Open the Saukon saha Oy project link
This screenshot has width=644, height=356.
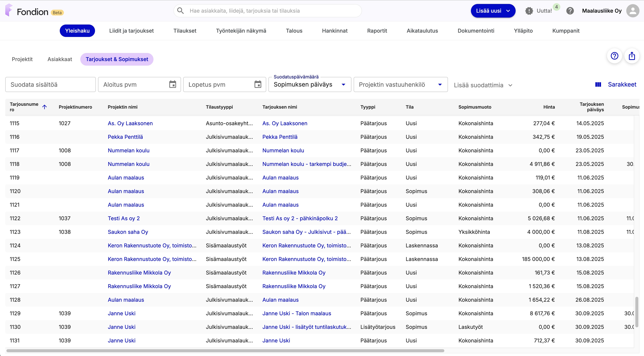pos(128,232)
